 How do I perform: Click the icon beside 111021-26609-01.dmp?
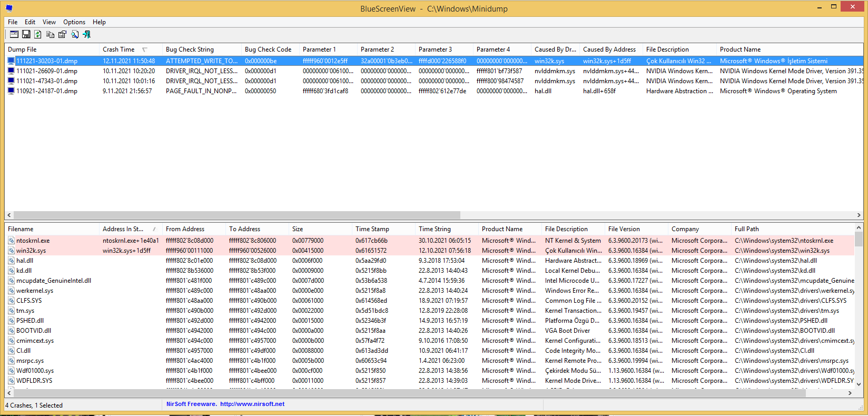tap(11, 71)
